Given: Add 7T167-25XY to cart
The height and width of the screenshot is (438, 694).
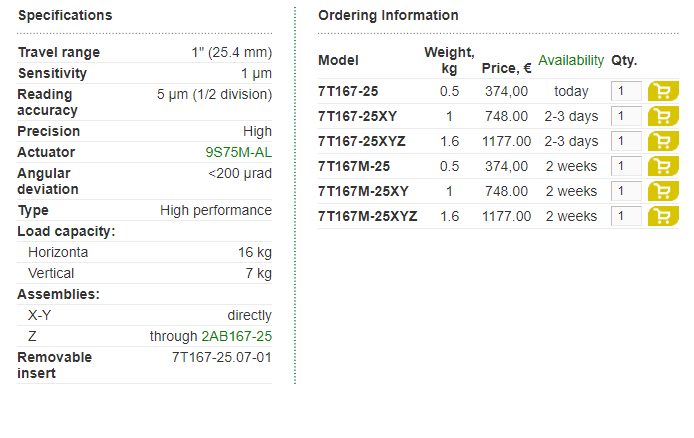Looking at the screenshot, I should [663, 116].
